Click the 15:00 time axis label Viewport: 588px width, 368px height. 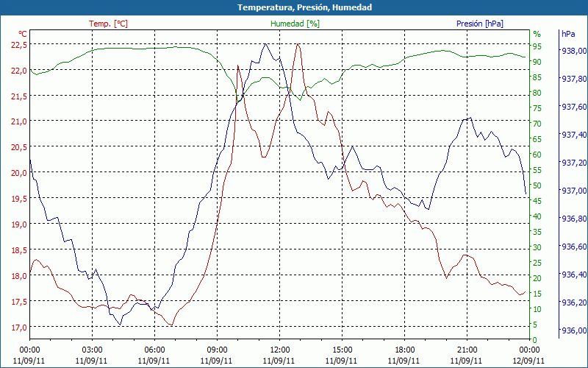[342, 350]
